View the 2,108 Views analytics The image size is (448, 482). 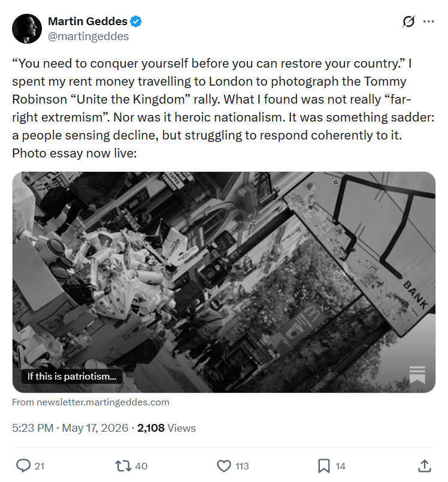pos(167,428)
